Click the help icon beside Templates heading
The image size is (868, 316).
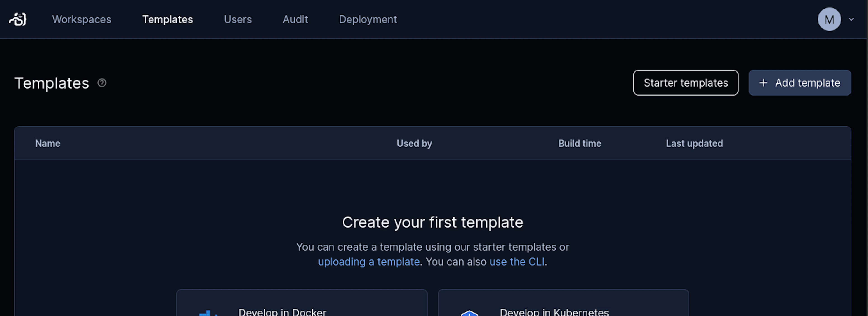click(x=102, y=83)
